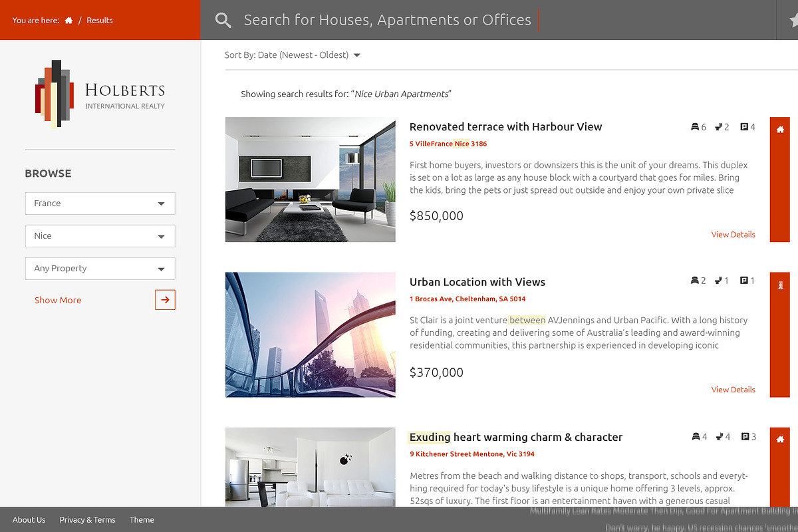Click the address 1 Brocas Ave, Cheltenham, SA 5014
This screenshot has height=532, width=798.
click(467, 299)
